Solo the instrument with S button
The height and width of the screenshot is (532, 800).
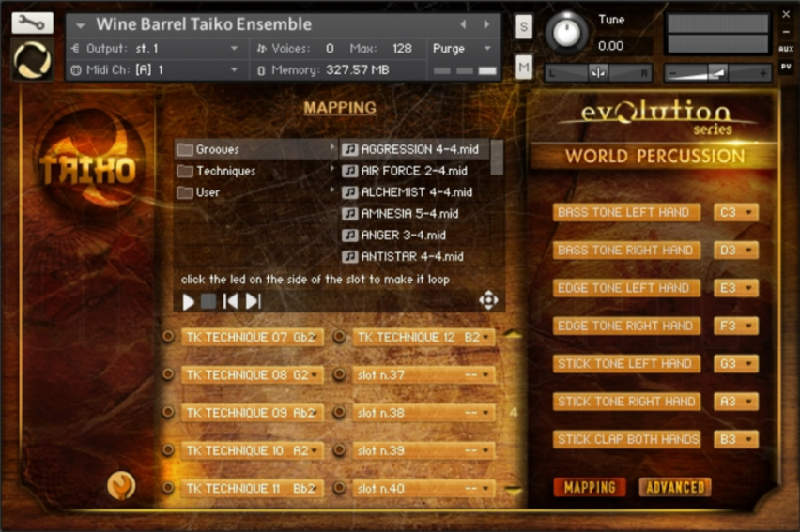[523, 26]
